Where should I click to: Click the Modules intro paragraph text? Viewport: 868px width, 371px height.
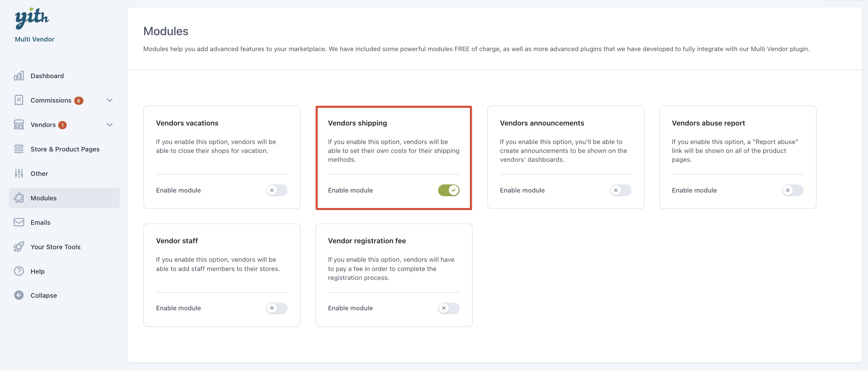(x=476, y=49)
